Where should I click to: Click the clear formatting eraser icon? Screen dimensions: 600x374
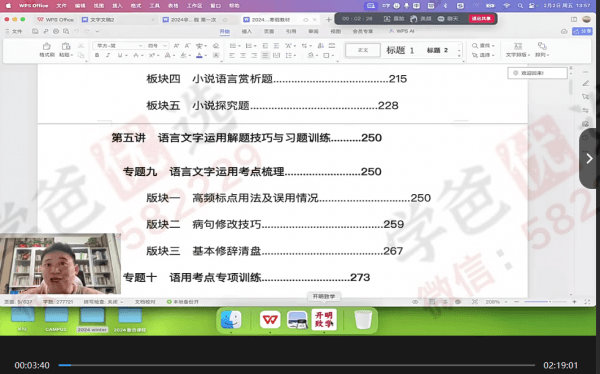click(216, 46)
